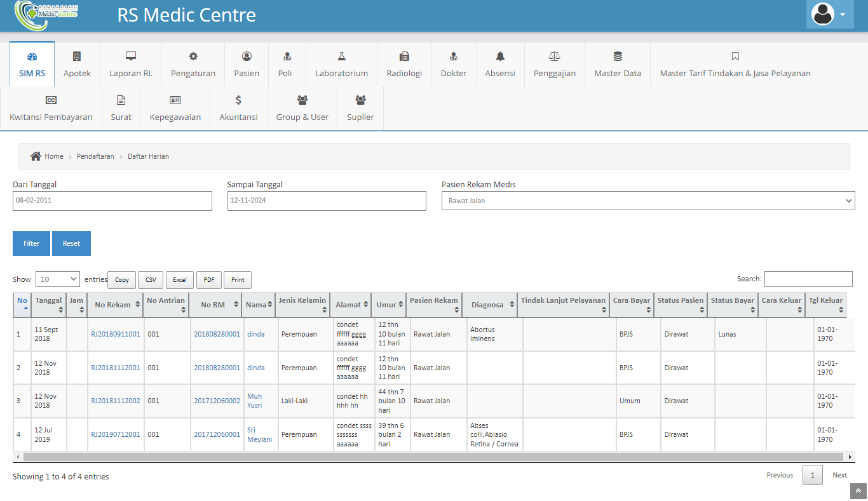This screenshot has width=868, height=501.
Task: Click the Search input field
Action: coord(808,279)
